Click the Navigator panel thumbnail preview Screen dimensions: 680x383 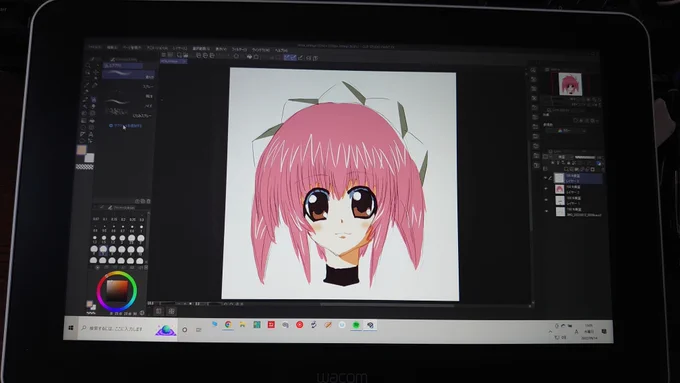[x=570, y=84]
